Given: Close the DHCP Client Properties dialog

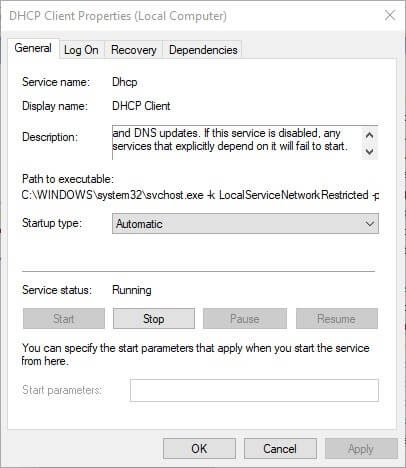Looking at the screenshot, I should (x=390, y=15).
